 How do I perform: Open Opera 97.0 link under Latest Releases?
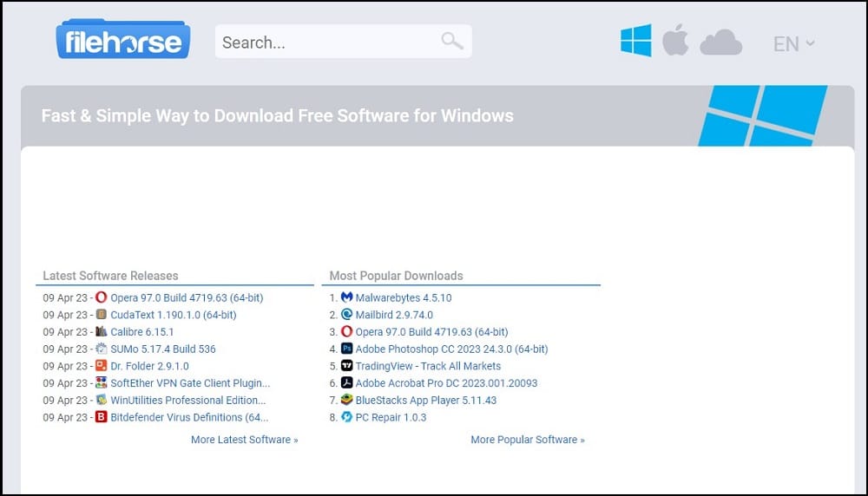point(187,298)
